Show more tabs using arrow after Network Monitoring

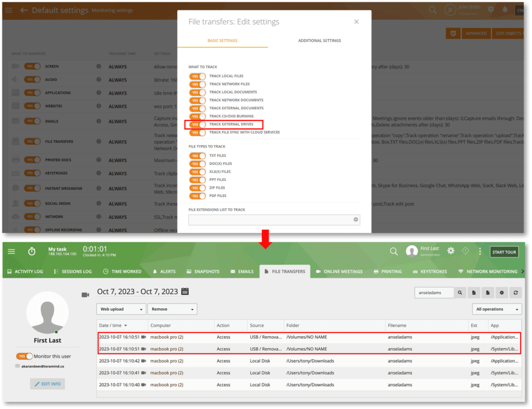523,271
